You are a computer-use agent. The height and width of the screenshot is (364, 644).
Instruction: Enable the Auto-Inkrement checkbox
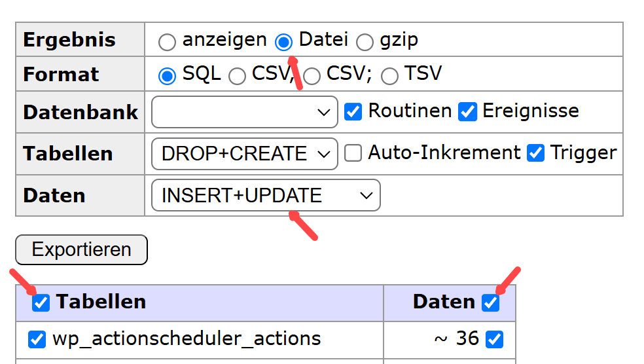[353, 153]
